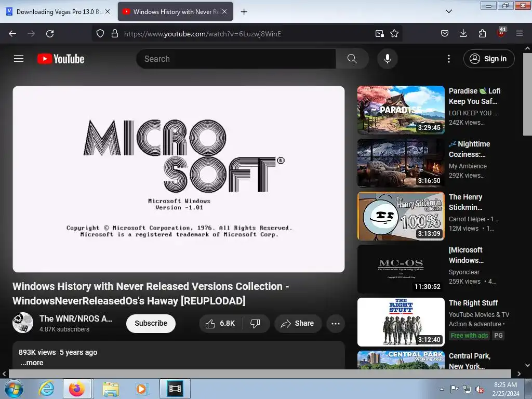This screenshot has height=399, width=532.
Task: Open The Right Stuff title link
Action: pyautogui.click(x=473, y=303)
